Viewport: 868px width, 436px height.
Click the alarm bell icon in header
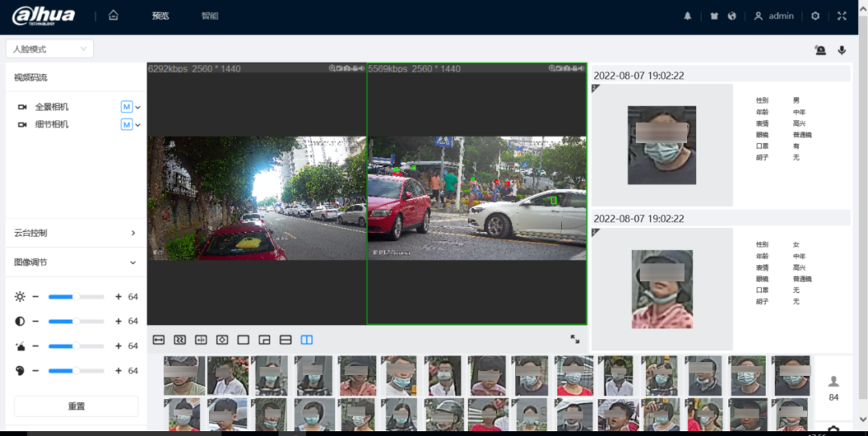coord(687,16)
